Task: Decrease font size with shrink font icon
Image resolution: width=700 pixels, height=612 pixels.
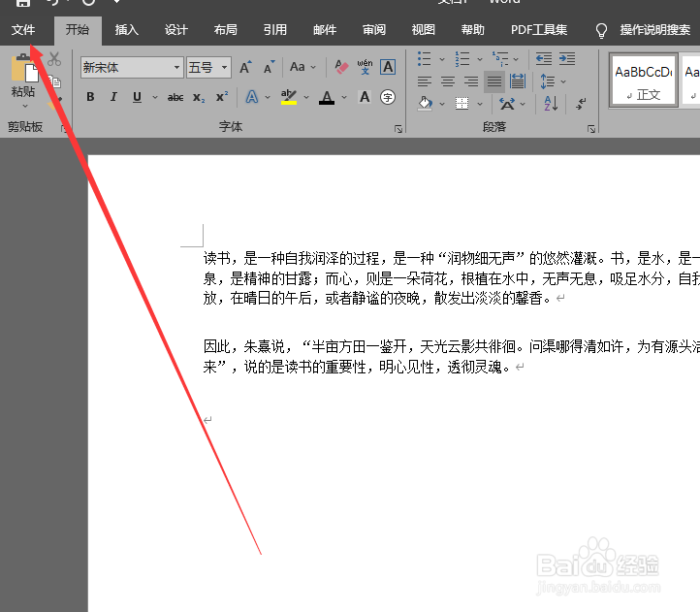Action: tap(269, 68)
